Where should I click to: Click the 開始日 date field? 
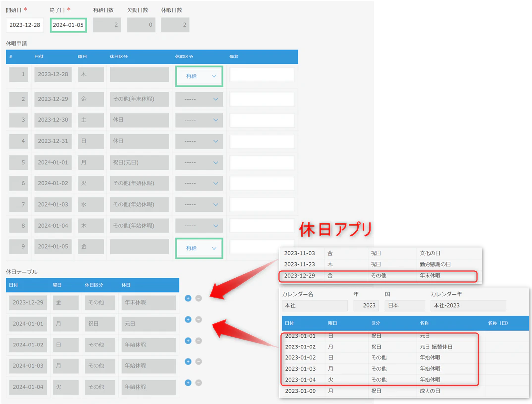tap(25, 25)
